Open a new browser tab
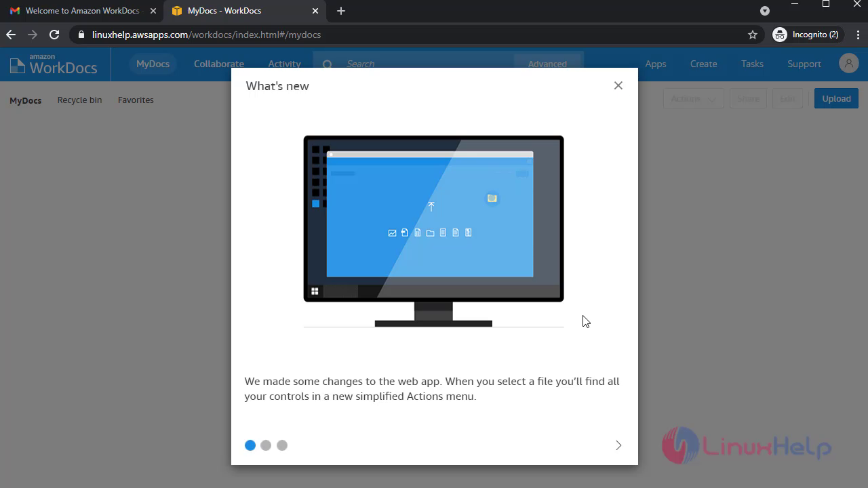This screenshot has width=868, height=488. (x=341, y=11)
